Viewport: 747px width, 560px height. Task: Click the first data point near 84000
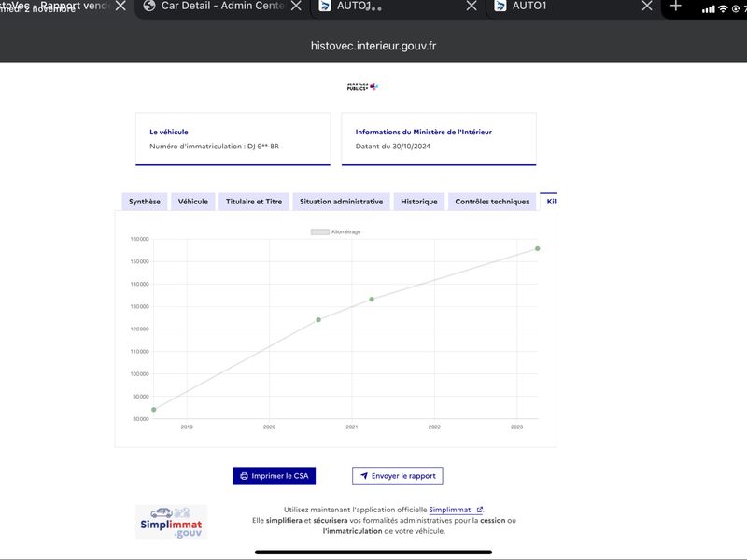point(154,410)
